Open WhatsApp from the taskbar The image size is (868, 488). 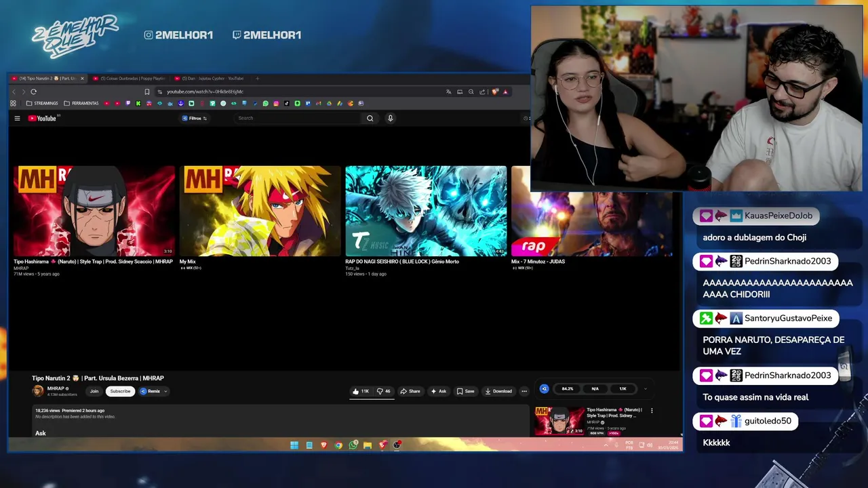353,445
